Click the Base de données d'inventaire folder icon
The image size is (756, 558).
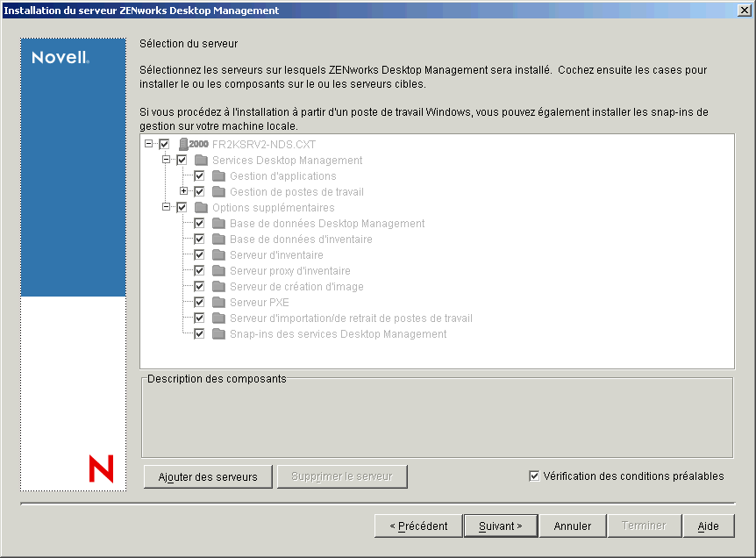(218, 238)
